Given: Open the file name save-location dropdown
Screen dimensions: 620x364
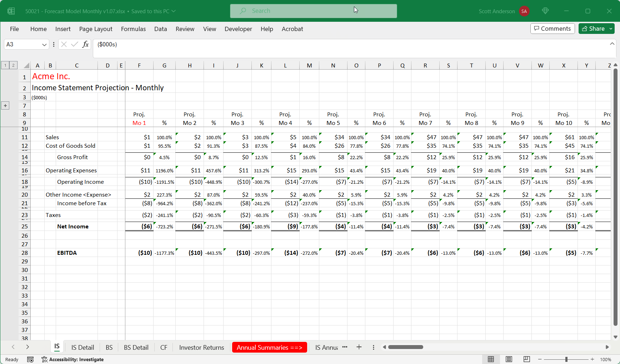Looking at the screenshot, I should (174, 11).
